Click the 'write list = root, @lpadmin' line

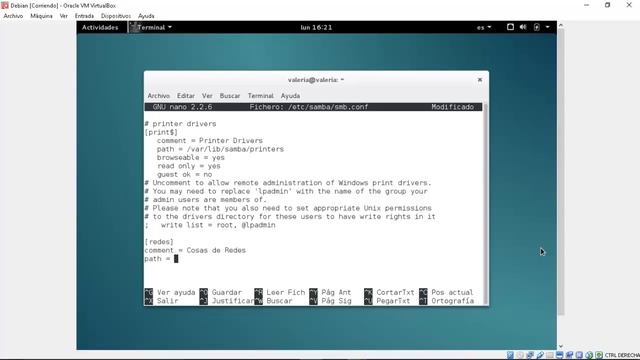(218, 225)
